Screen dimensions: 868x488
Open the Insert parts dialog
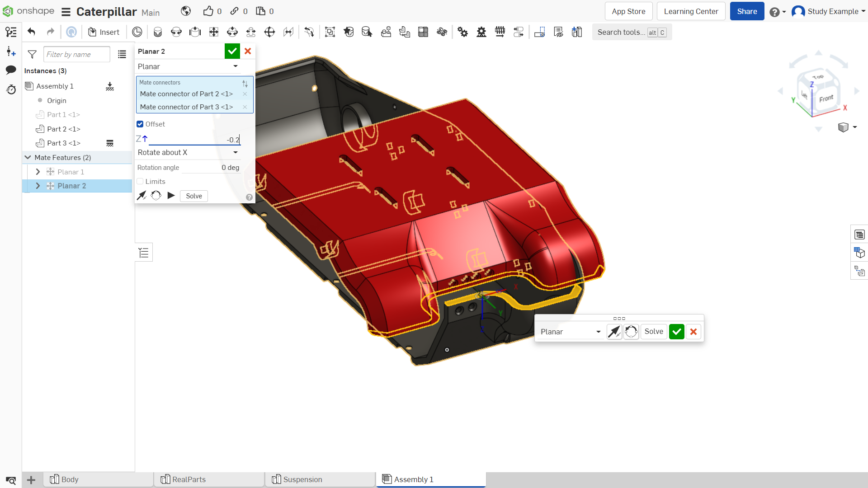point(104,32)
